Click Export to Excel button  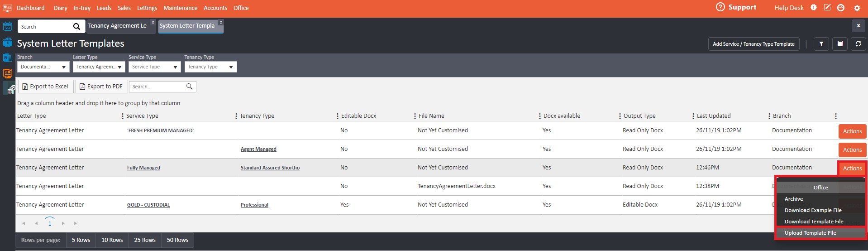click(x=46, y=87)
